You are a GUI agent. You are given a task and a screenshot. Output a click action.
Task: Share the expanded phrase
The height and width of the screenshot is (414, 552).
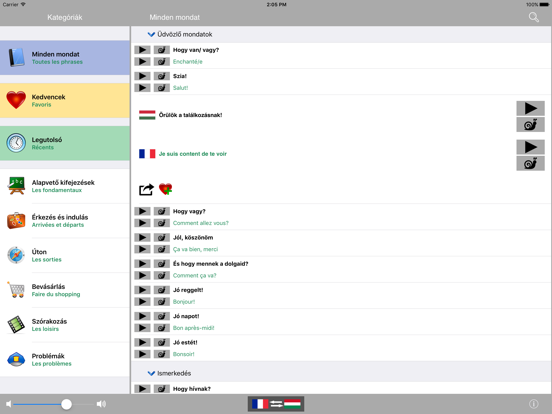pyautogui.click(x=146, y=189)
